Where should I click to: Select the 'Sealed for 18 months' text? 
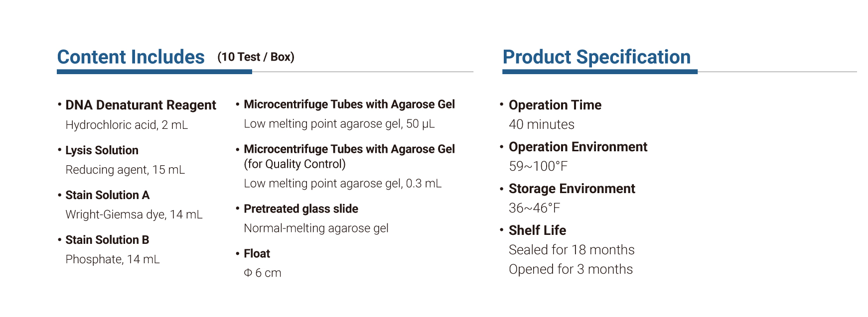(572, 250)
